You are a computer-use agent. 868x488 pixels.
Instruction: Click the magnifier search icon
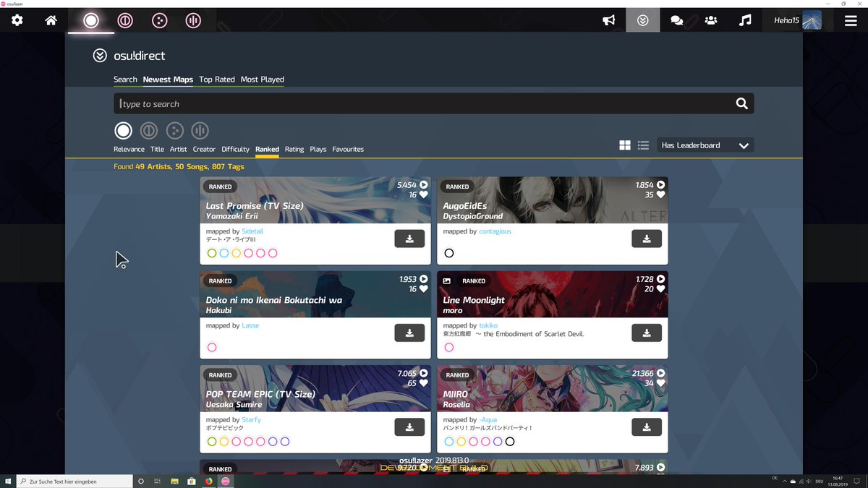(741, 103)
